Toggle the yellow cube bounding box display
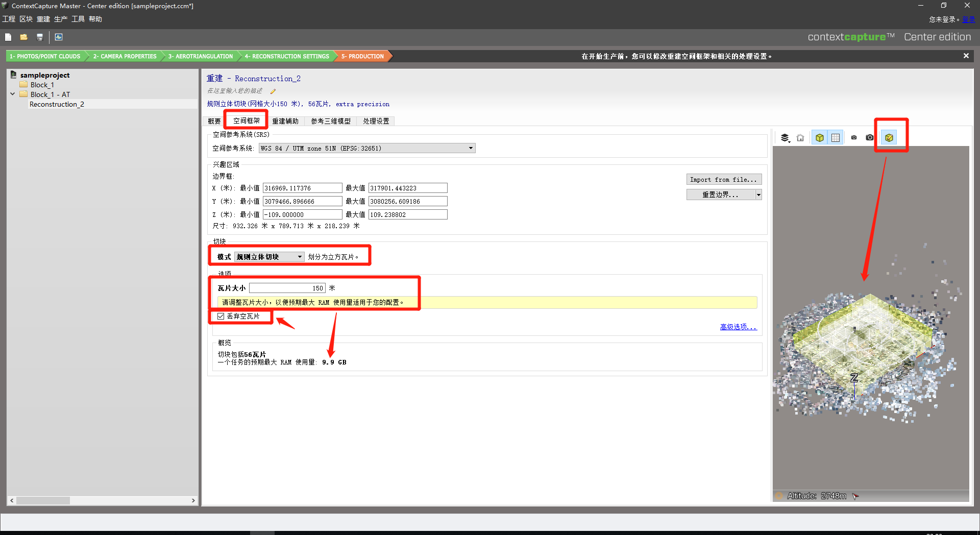The height and width of the screenshot is (535, 980). [820, 138]
